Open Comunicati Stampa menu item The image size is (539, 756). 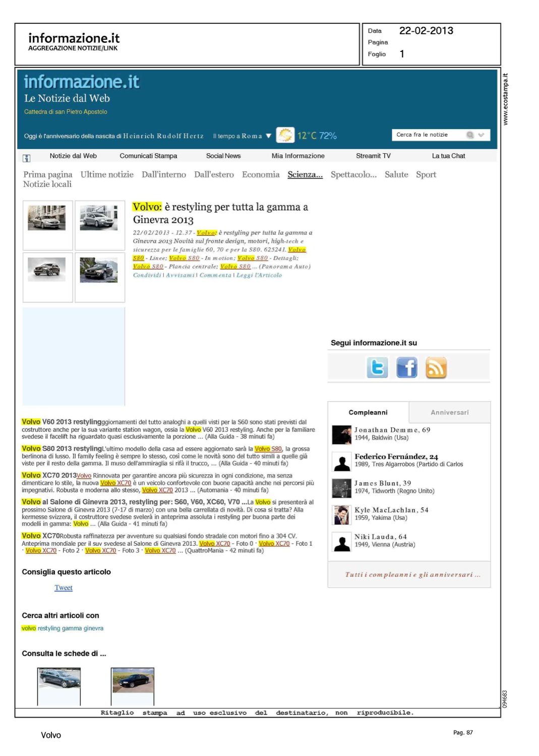point(148,156)
